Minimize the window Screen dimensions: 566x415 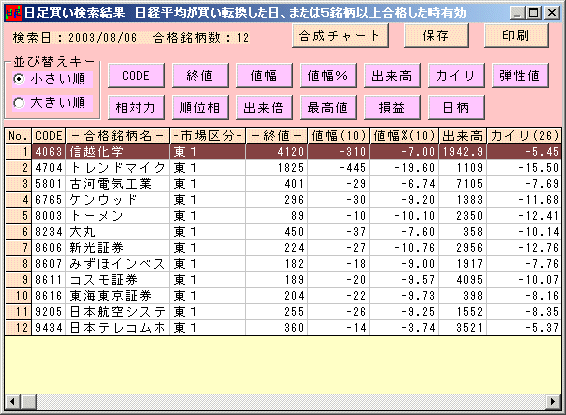[x=517, y=13]
